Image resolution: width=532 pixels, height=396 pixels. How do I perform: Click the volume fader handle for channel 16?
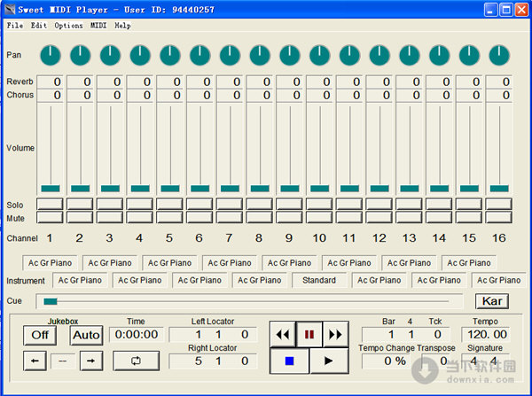pos(499,188)
